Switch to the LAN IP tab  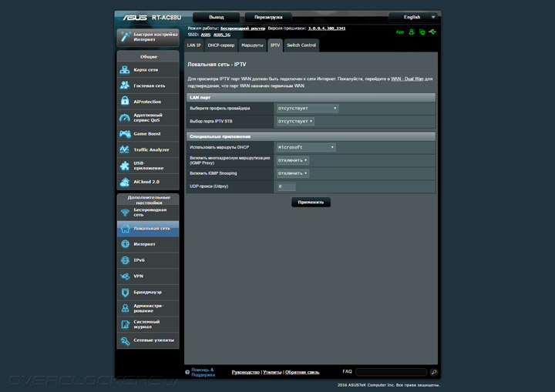(194, 45)
